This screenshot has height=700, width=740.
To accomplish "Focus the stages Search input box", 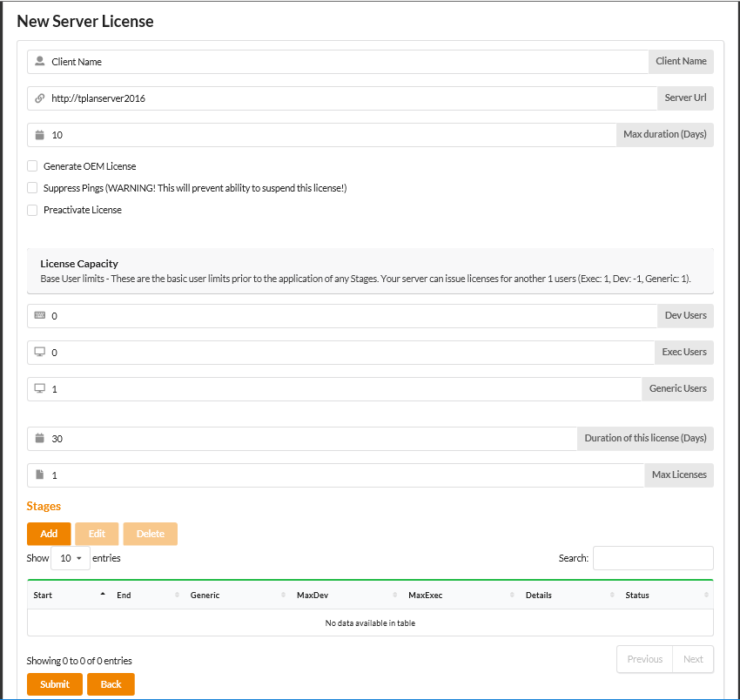I will click(x=653, y=558).
